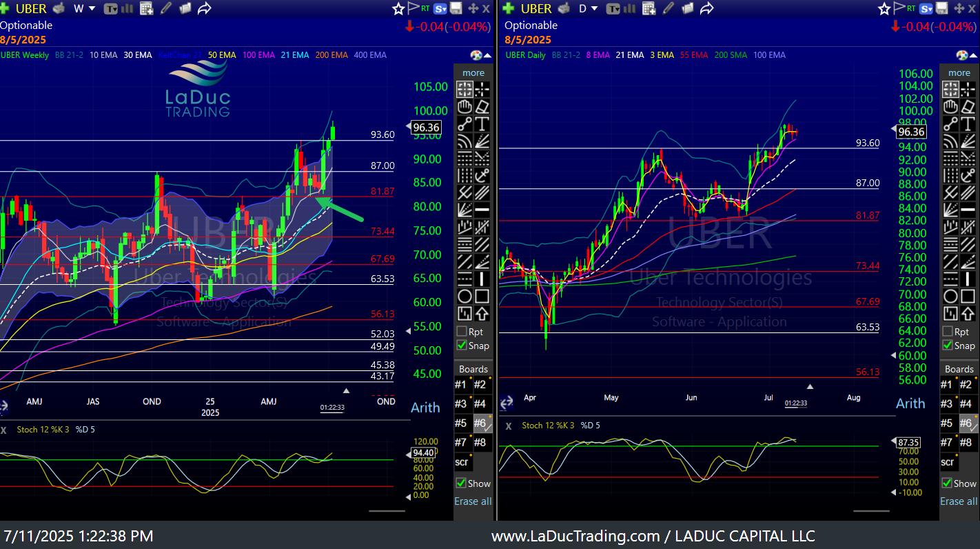The width and height of the screenshot is (980, 549).
Task: Click the Stoch 12 indicator label in weekly chart
Action: coord(42,429)
